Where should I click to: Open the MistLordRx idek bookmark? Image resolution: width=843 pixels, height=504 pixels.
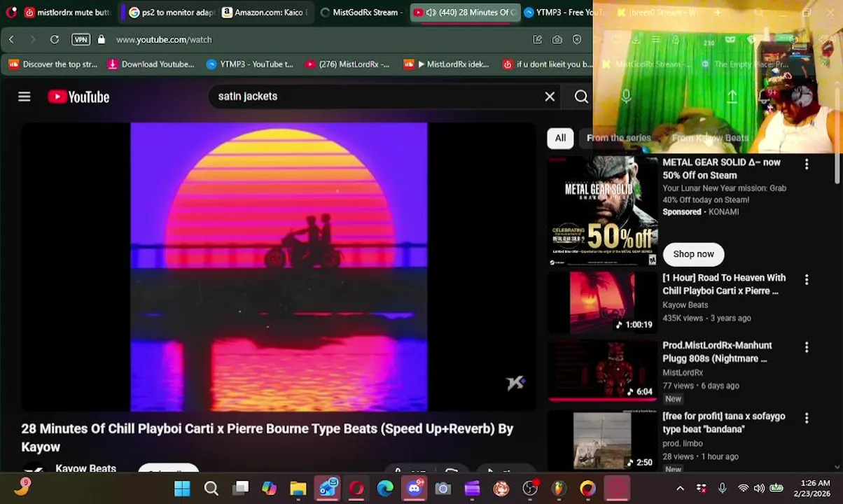[447, 64]
